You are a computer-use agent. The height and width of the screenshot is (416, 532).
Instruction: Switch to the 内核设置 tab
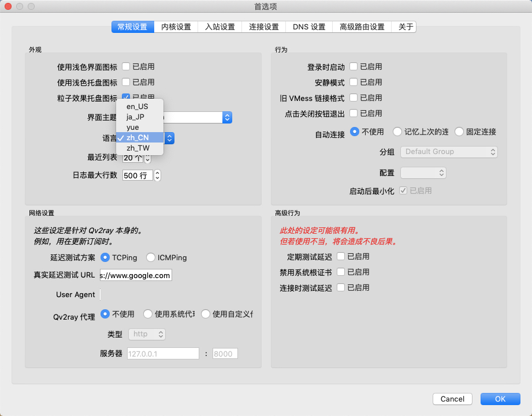pyautogui.click(x=176, y=27)
